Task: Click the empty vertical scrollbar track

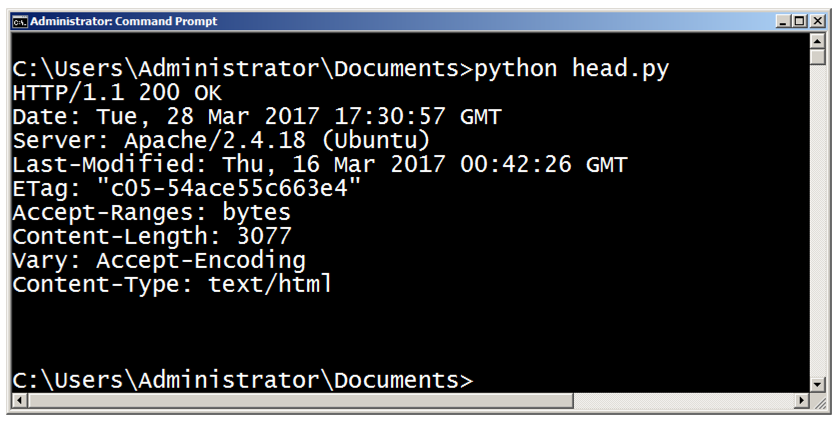Action: point(817,220)
